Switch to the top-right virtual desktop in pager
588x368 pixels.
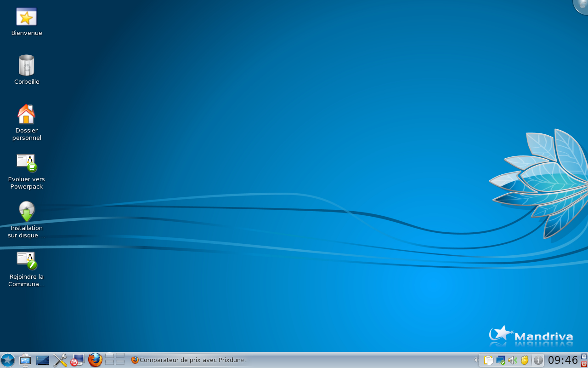120,356
